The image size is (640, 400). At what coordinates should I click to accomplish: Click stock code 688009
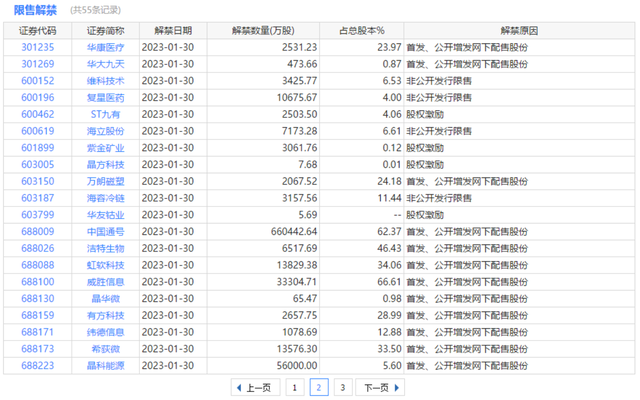38,231
